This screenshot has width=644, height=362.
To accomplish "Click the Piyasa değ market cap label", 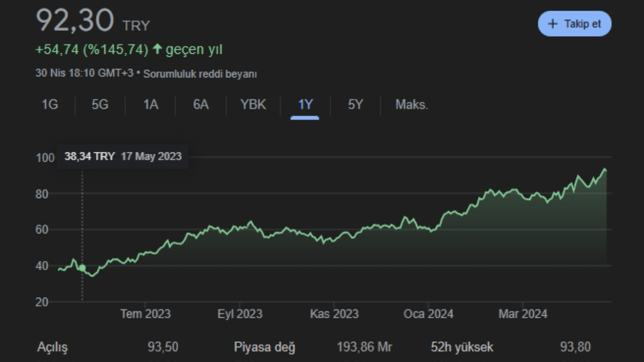I will coord(265,347).
